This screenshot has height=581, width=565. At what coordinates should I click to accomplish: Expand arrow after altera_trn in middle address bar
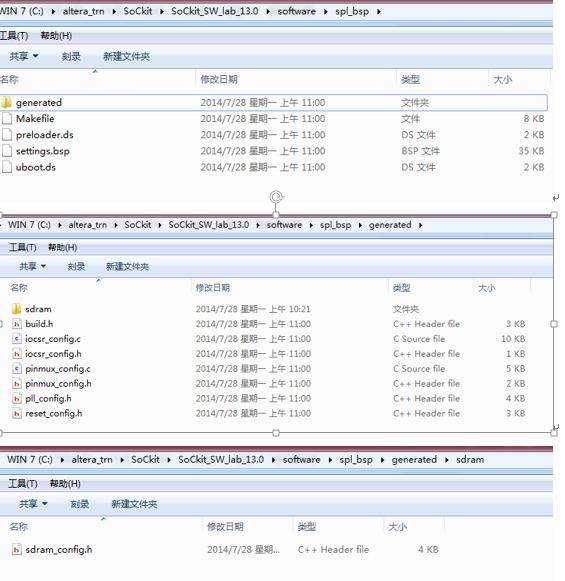click(x=116, y=225)
